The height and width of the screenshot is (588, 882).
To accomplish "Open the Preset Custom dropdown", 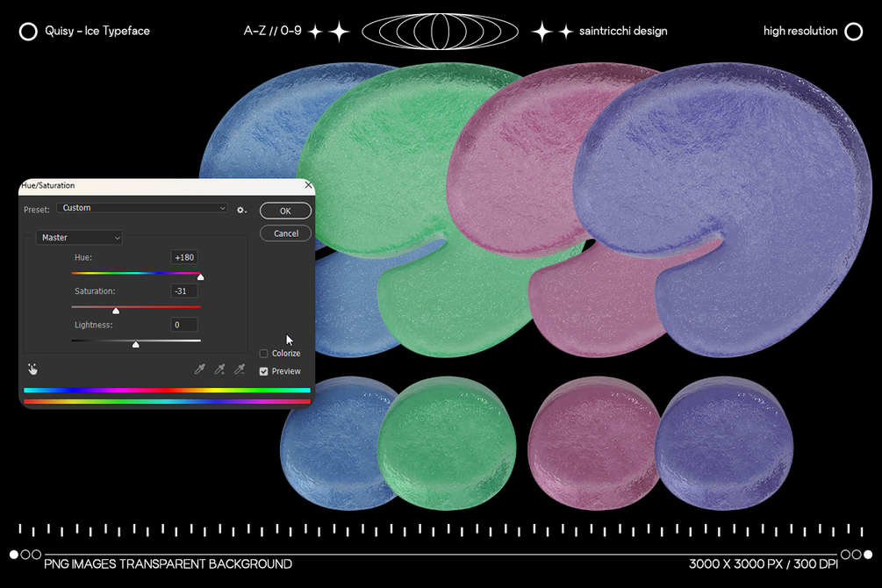I will click(x=142, y=208).
